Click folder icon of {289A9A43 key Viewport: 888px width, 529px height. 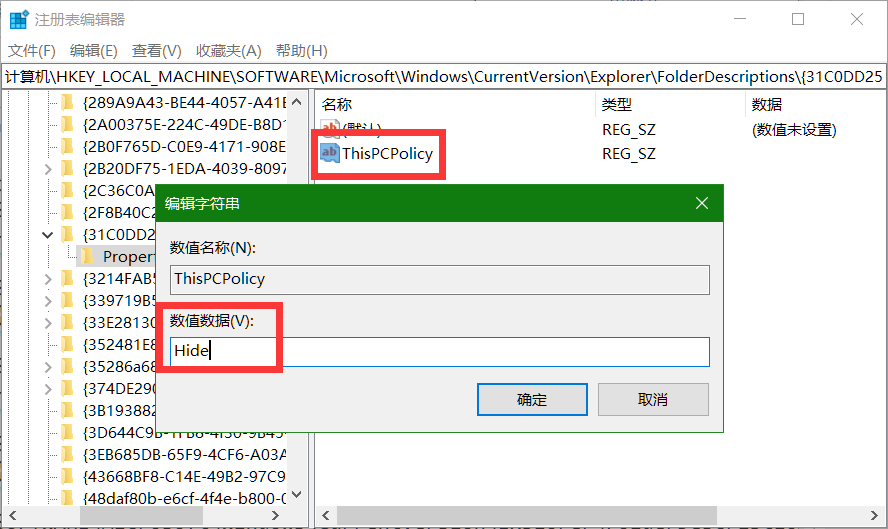67,102
